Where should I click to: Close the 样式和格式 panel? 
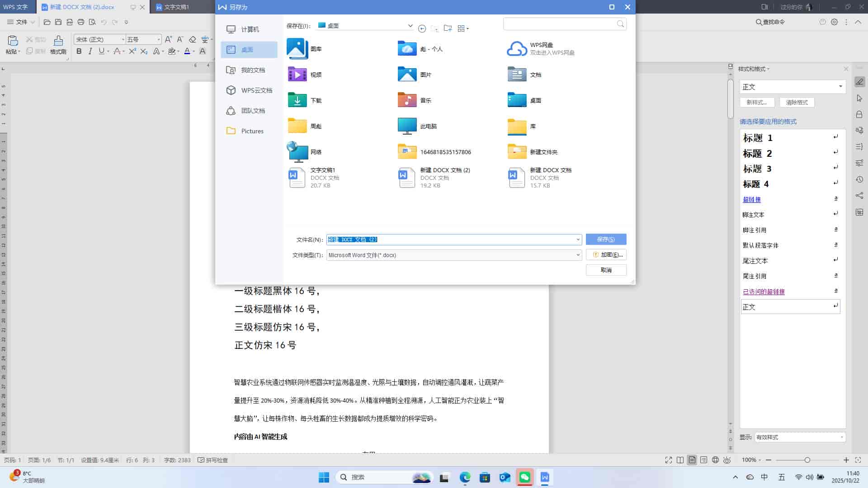(x=846, y=69)
